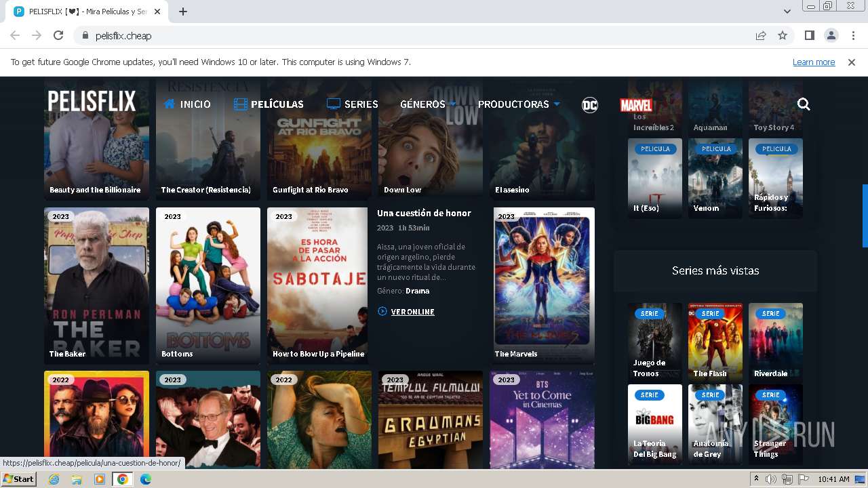868x488 pixels.
Task: Expand the PRODUCTORAS dropdown menu
Action: pos(519,104)
